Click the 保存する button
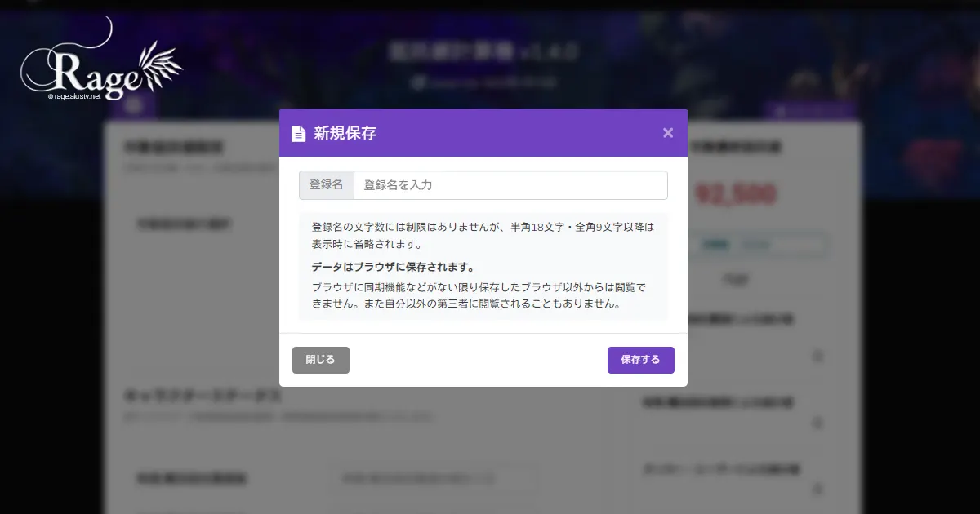 641,360
